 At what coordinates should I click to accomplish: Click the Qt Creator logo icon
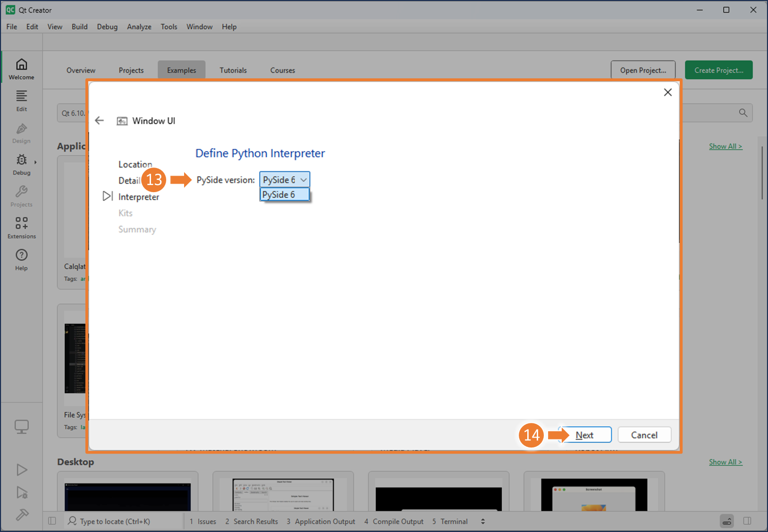tap(10, 10)
